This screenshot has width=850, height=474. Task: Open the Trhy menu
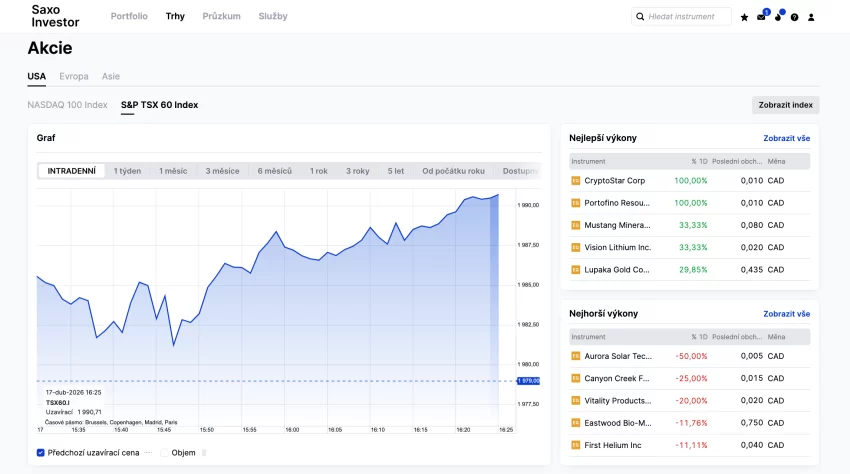pyautogui.click(x=175, y=16)
